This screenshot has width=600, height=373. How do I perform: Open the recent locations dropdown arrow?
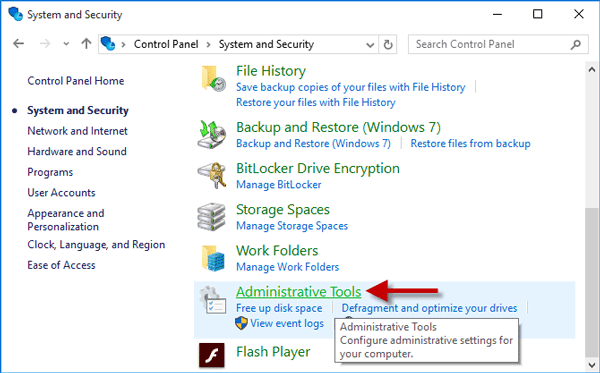[x=66, y=44]
